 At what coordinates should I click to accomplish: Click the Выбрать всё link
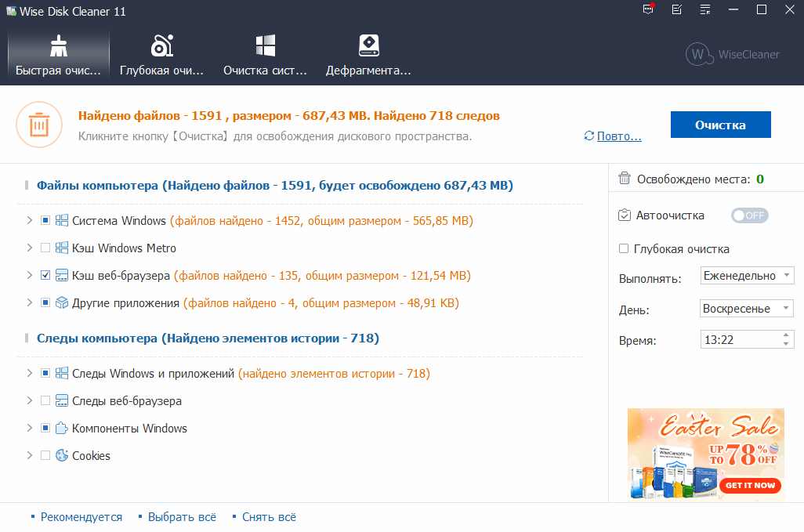tap(181, 517)
